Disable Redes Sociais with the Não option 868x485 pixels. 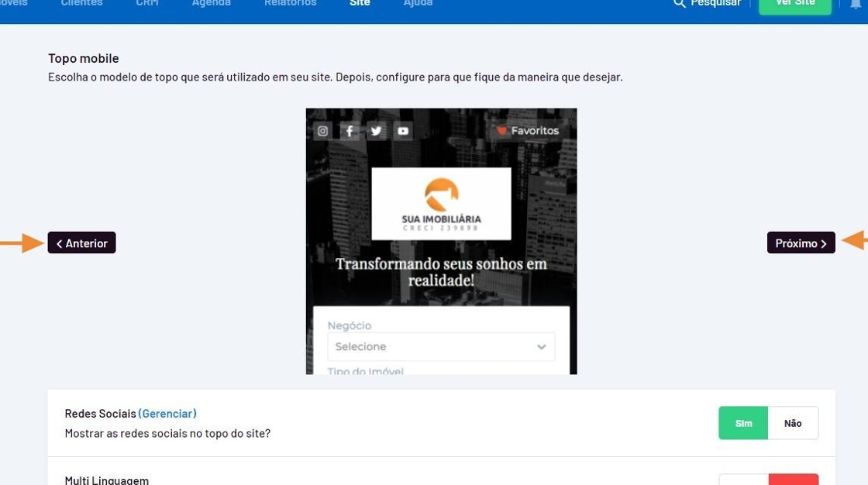793,423
